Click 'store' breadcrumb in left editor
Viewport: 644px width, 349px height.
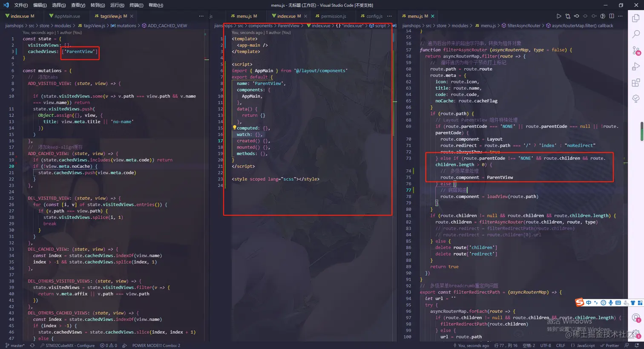pos(44,26)
